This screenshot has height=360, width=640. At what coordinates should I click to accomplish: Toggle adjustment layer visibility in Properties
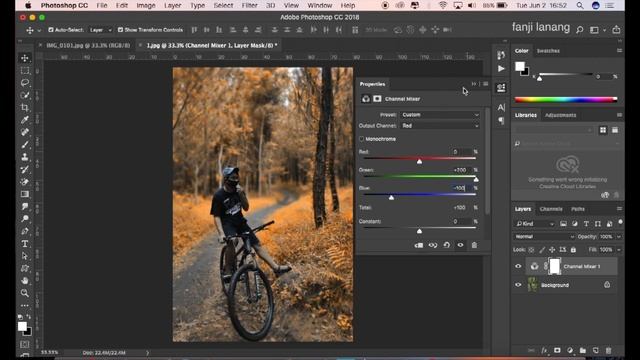pyautogui.click(x=460, y=245)
